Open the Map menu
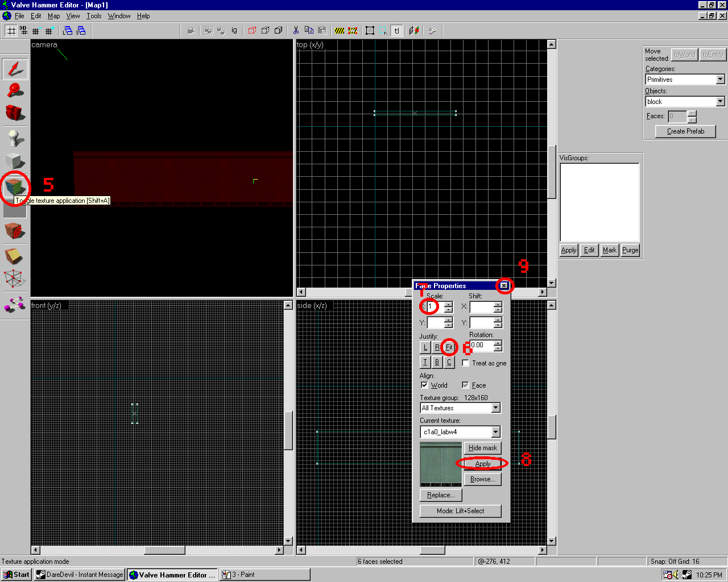Screen dimensions: 728x582 [53, 16]
